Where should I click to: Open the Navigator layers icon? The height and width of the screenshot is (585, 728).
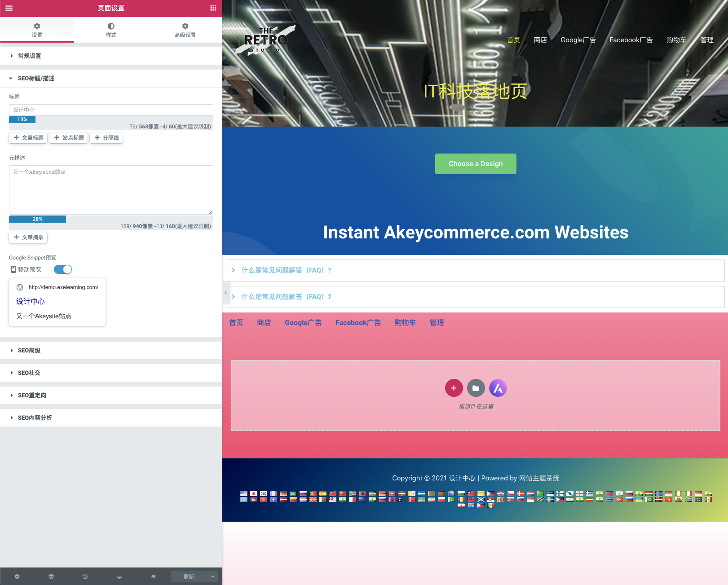[51, 576]
